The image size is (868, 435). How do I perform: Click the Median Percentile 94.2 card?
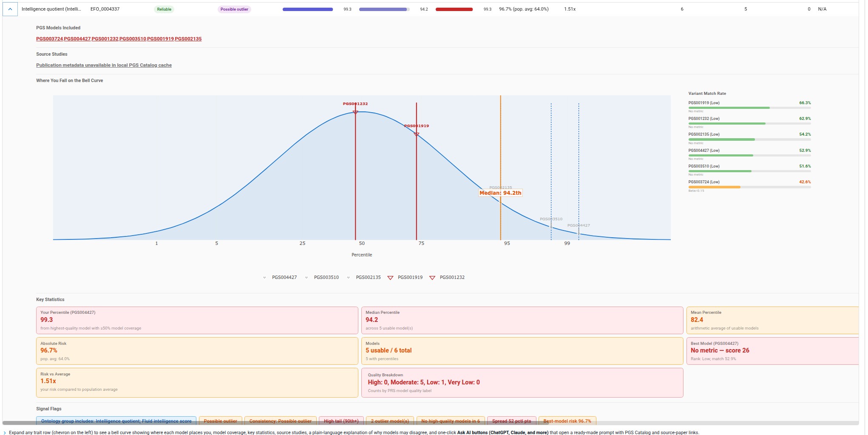pos(522,320)
